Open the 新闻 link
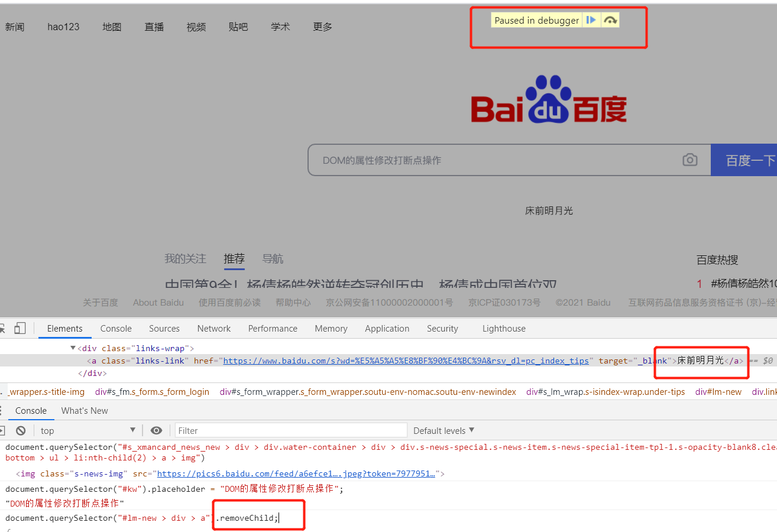The image size is (777, 532). tap(15, 27)
